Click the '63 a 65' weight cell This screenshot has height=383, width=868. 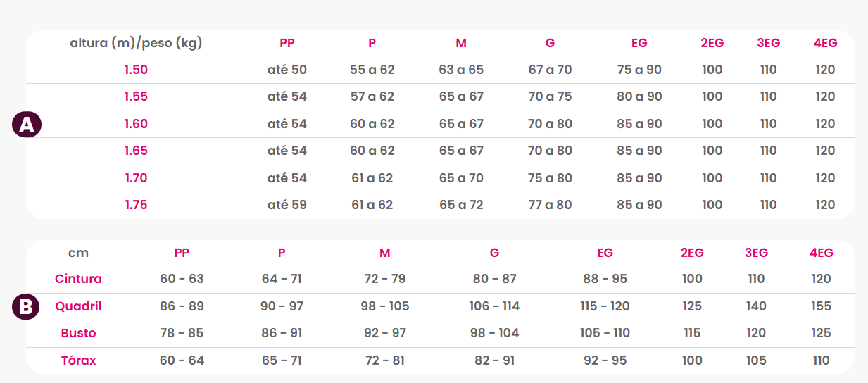[x=461, y=70]
